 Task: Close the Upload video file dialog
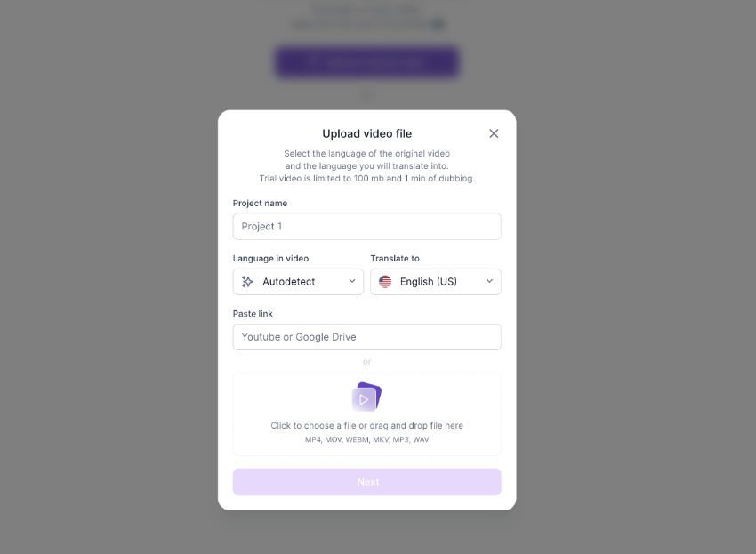494,133
